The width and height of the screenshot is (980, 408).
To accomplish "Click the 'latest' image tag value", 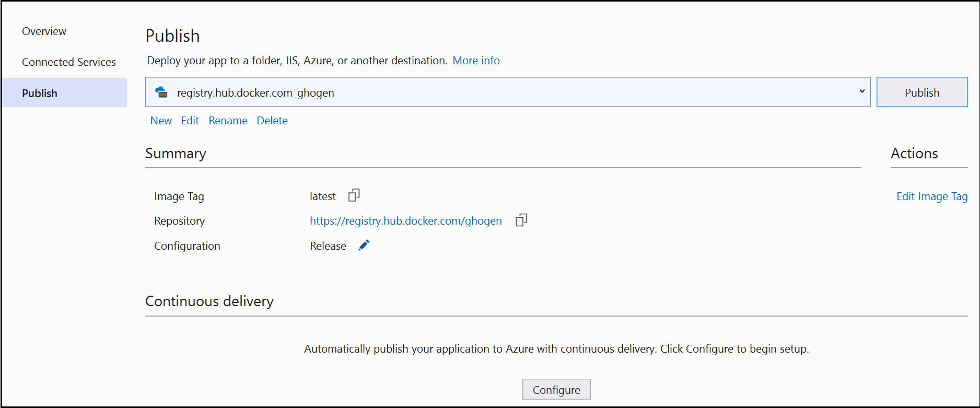I will 322,196.
